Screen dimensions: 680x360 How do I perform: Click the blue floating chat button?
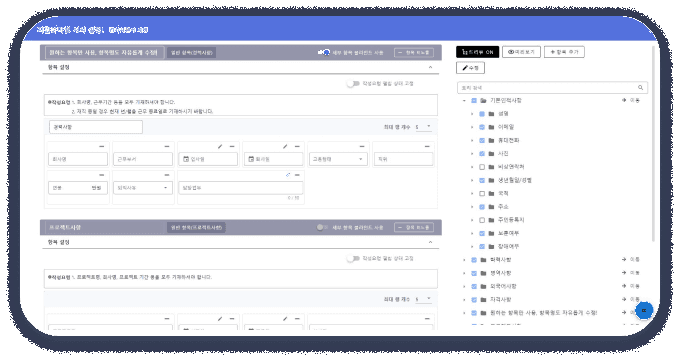[x=644, y=311]
